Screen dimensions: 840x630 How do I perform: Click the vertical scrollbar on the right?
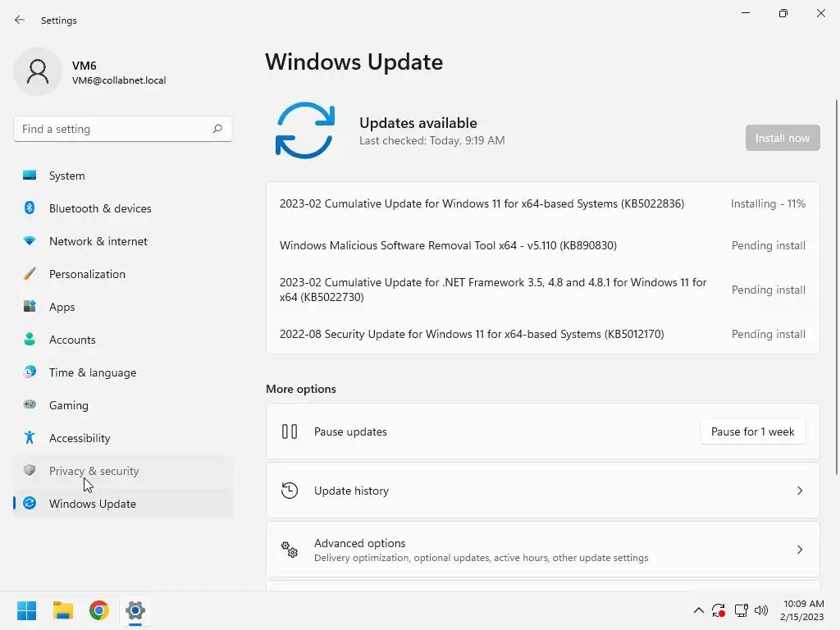pyautogui.click(x=836, y=286)
